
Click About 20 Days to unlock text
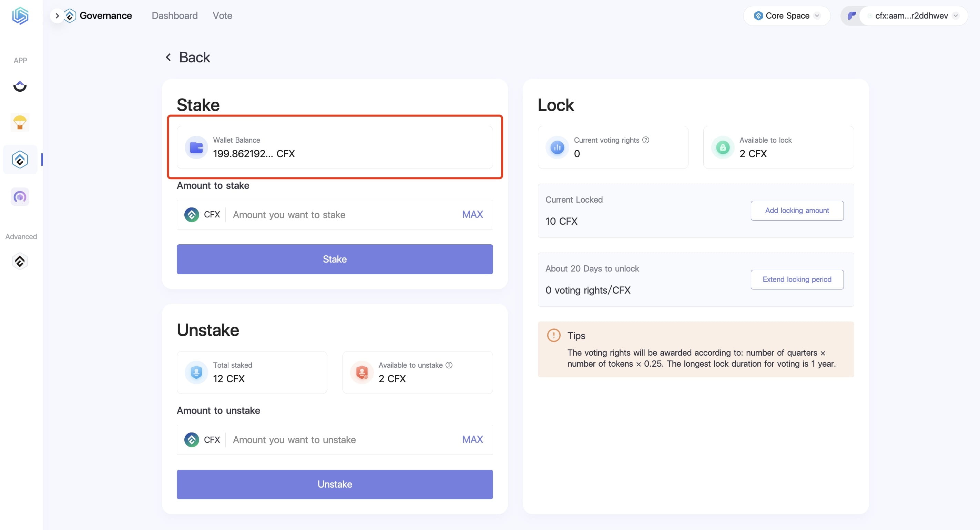tap(592, 268)
